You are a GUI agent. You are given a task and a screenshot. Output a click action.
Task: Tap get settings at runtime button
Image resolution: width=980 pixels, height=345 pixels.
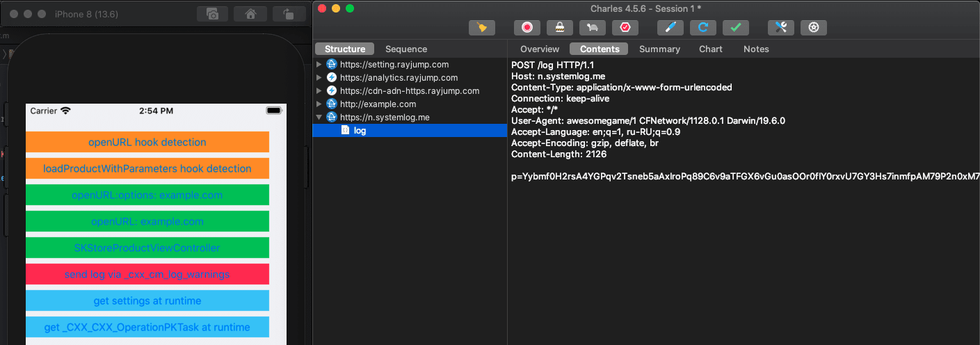[x=147, y=300]
